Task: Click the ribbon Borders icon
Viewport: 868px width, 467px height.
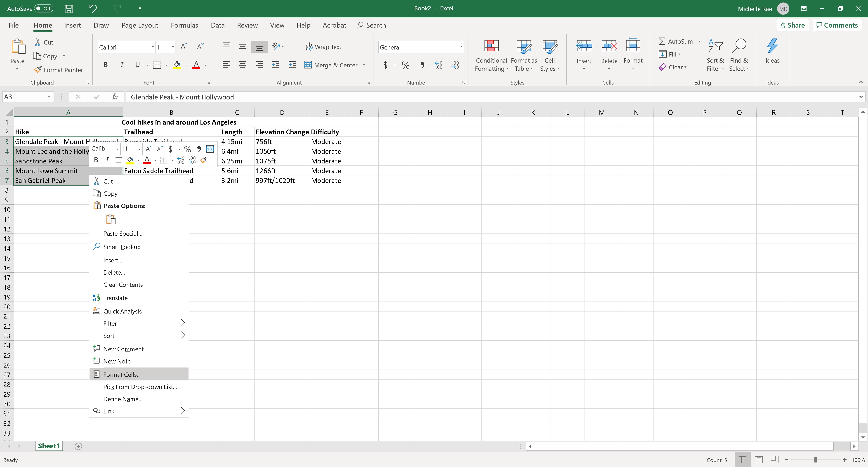Action: 157,65
